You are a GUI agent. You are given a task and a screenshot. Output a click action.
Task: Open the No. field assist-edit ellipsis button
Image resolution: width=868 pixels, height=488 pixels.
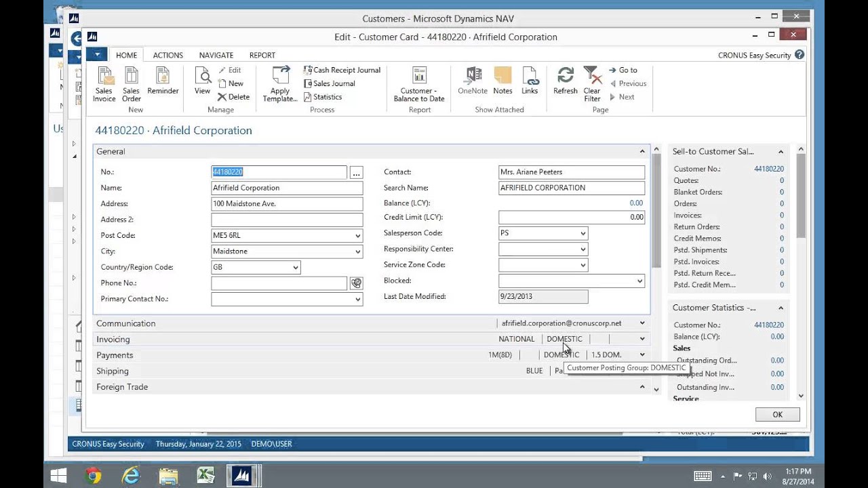point(356,172)
